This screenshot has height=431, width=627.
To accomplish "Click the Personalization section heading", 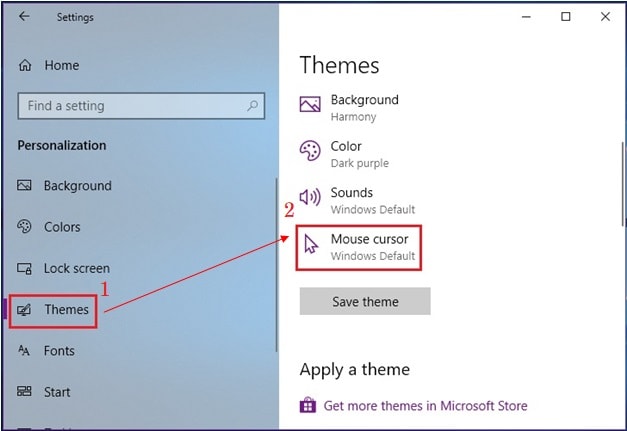I will tap(62, 146).
